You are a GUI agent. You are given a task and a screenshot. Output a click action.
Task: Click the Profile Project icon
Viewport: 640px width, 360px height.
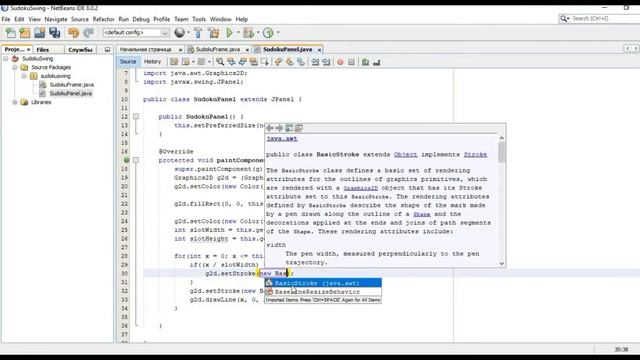point(268,33)
